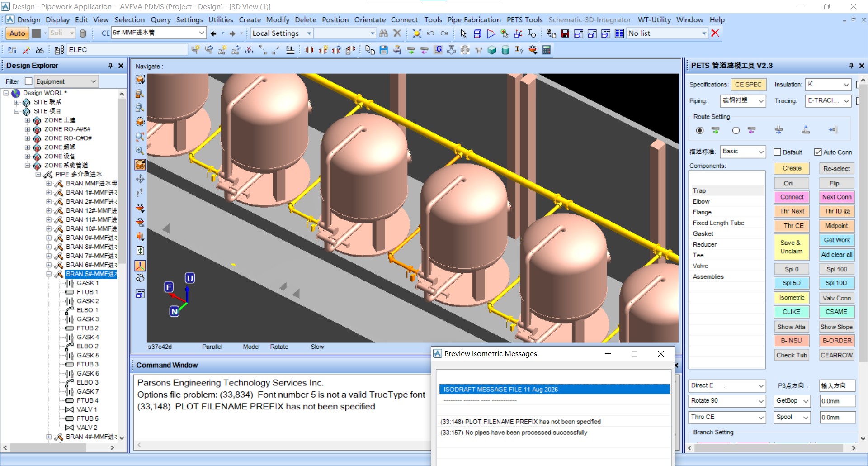Image resolution: width=868 pixels, height=466 pixels.
Task: Open the WT-Utility menu
Action: coord(654,19)
